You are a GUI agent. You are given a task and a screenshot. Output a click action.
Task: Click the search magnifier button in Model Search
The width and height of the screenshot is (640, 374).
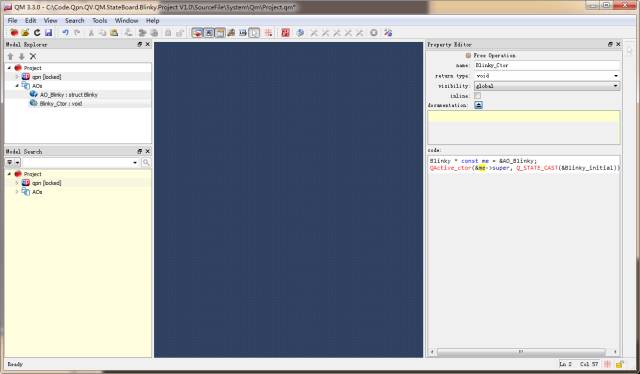[146, 163]
